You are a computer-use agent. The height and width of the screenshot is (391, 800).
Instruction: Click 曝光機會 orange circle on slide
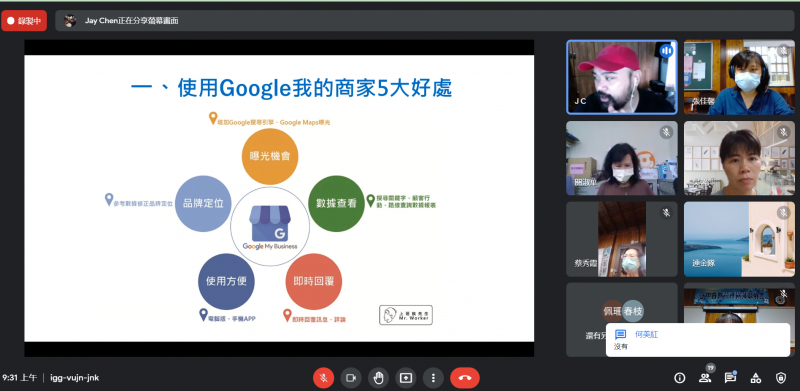pyautogui.click(x=269, y=156)
